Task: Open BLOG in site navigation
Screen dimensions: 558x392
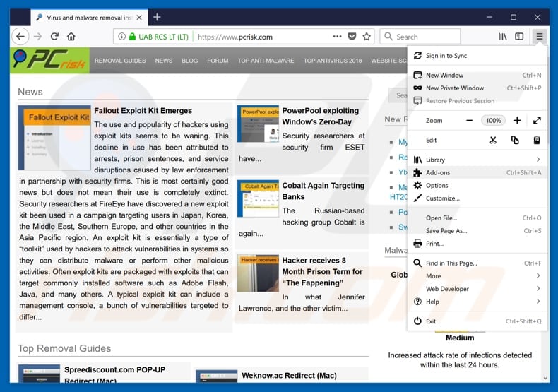Action: pyautogui.click(x=190, y=61)
